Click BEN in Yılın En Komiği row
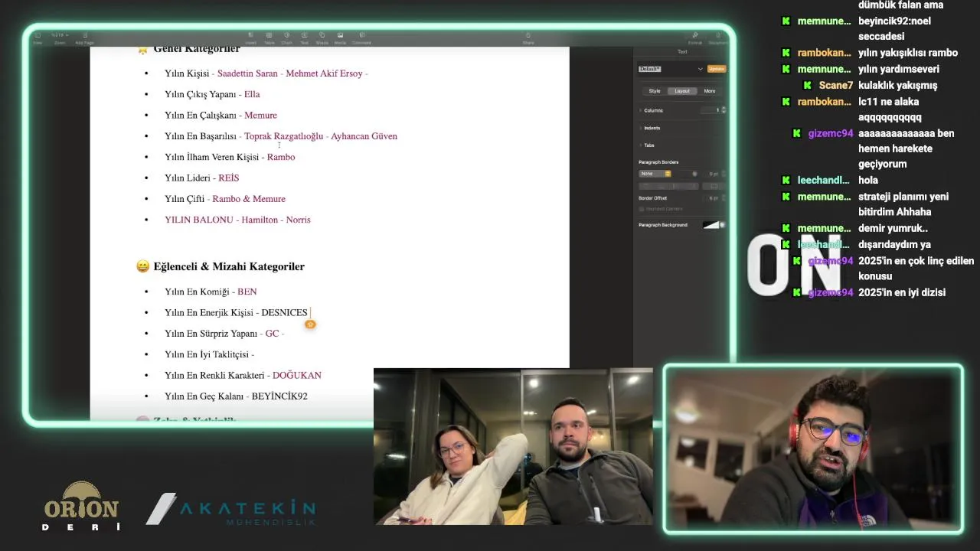Viewport: 980px width, 551px height. (247, 292)
